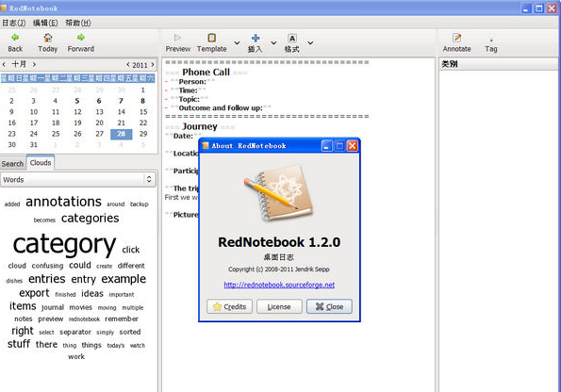Minimize the main RedNotebook window
The width and height of the screenshot is (561, 392).
coord(526,8)
